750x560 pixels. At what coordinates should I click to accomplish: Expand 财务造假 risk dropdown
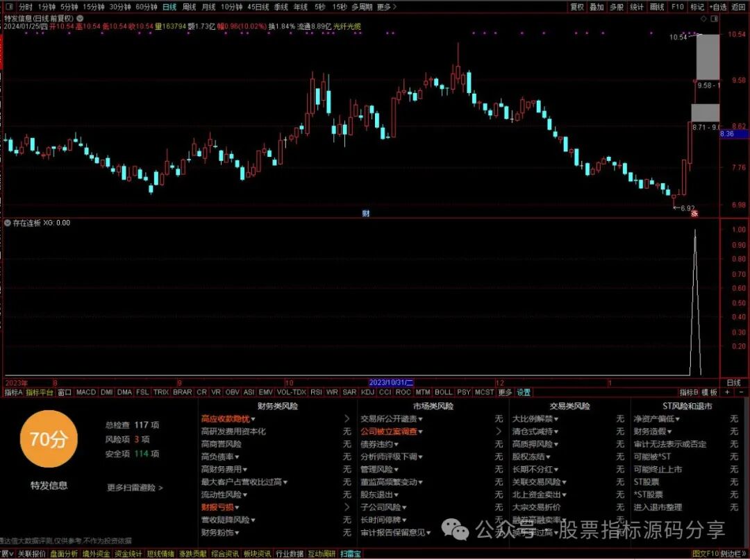(x=669, y=432)
